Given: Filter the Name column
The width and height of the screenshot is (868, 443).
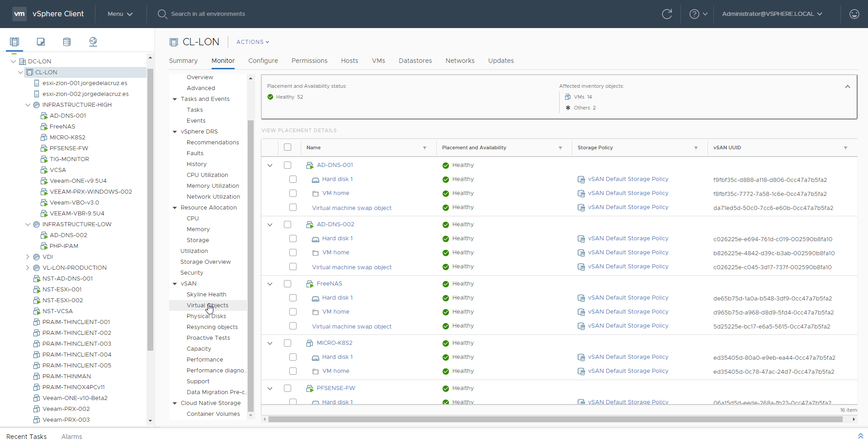Looking at the screenshot, I should (x=425, y=148).
